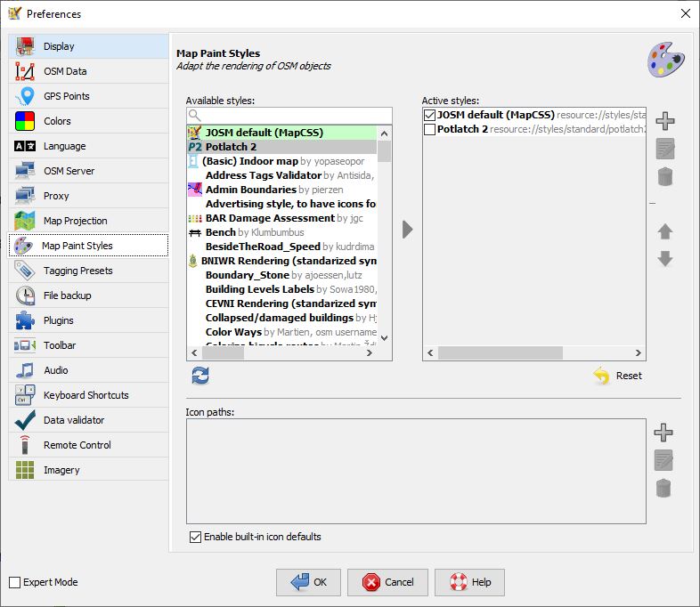Click the Map Projection icon
The height and width of the screenshot is (607, 700).
click(x=25, y=221)
